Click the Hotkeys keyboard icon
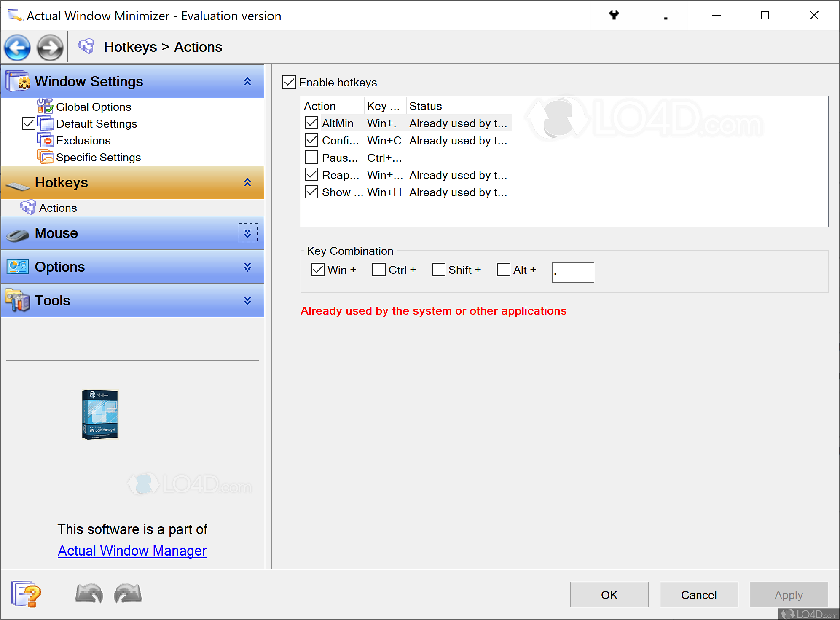840x620 pixels. point(17,182)
